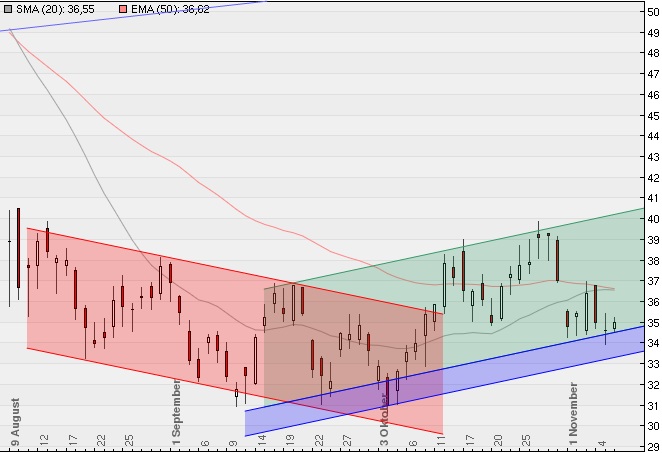Click the 17 October axis tick label
The height and width of the screenshot is (453, 662).
(470, 440)
